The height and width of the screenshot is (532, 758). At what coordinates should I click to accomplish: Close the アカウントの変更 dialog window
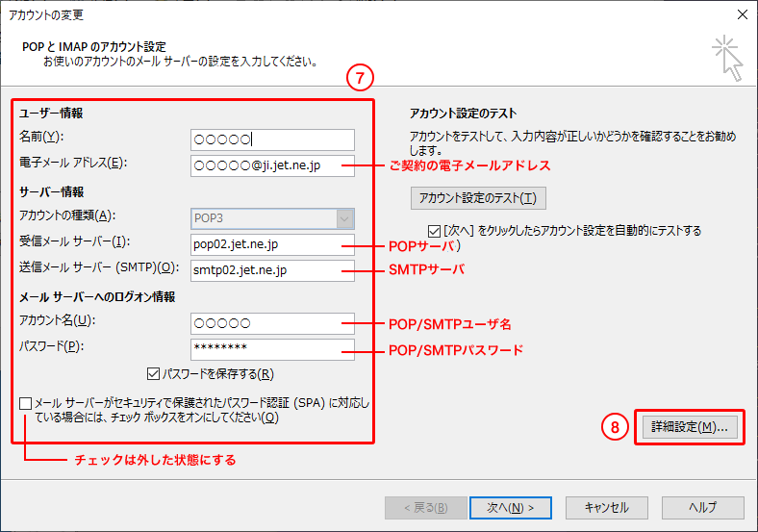[x=742, y=14]
